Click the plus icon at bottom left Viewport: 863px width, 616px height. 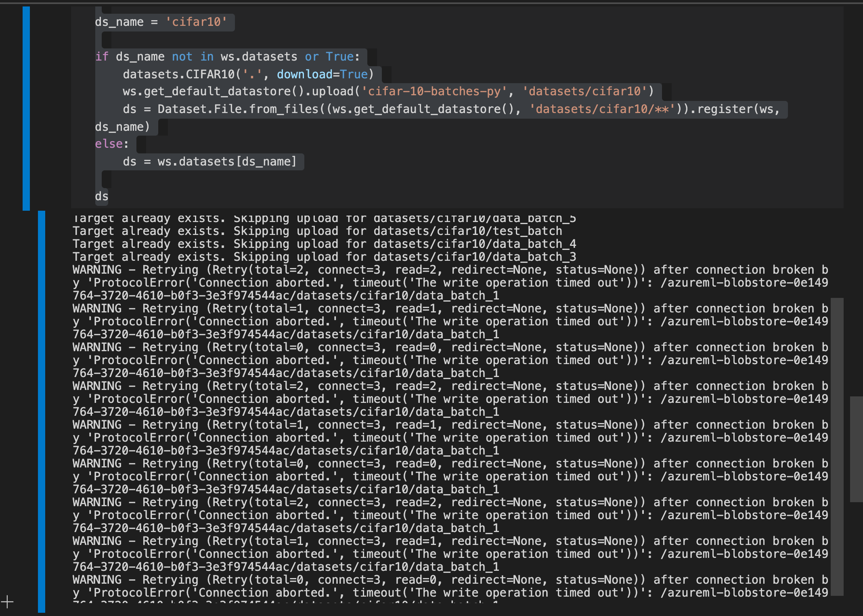pyautogui.click(x=8, y=601)
